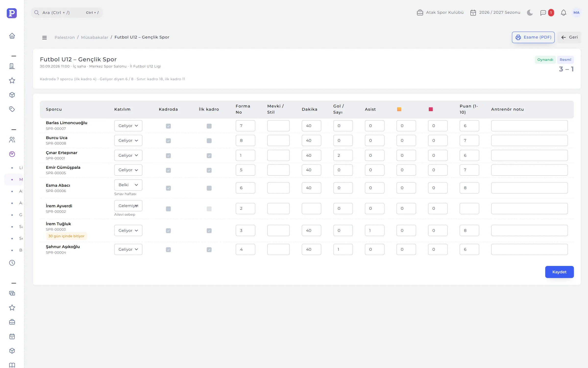588x368 pixels.
Task: Open the briefcase icon in sidebar
Action: pyautogui.click(x=12, y=322)
